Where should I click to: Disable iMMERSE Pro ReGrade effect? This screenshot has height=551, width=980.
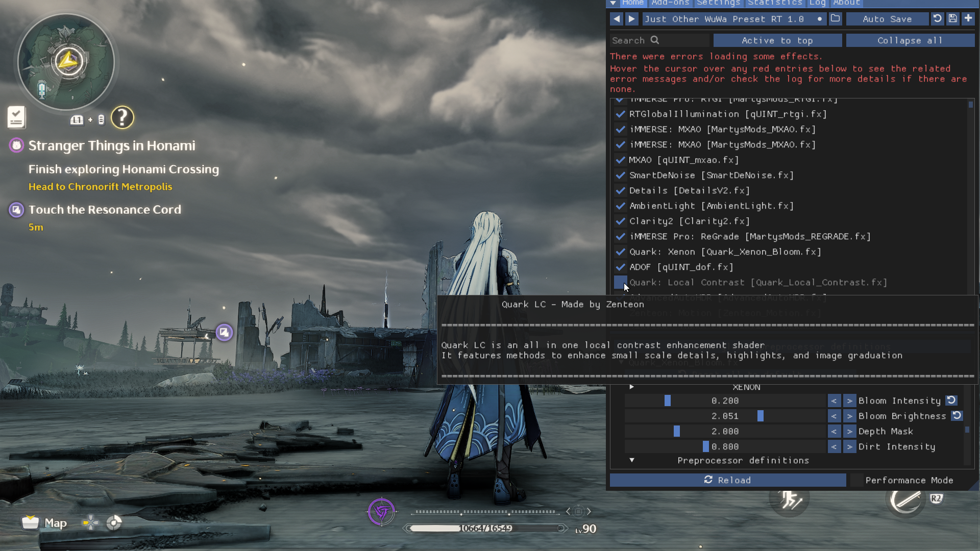[620, 236]
